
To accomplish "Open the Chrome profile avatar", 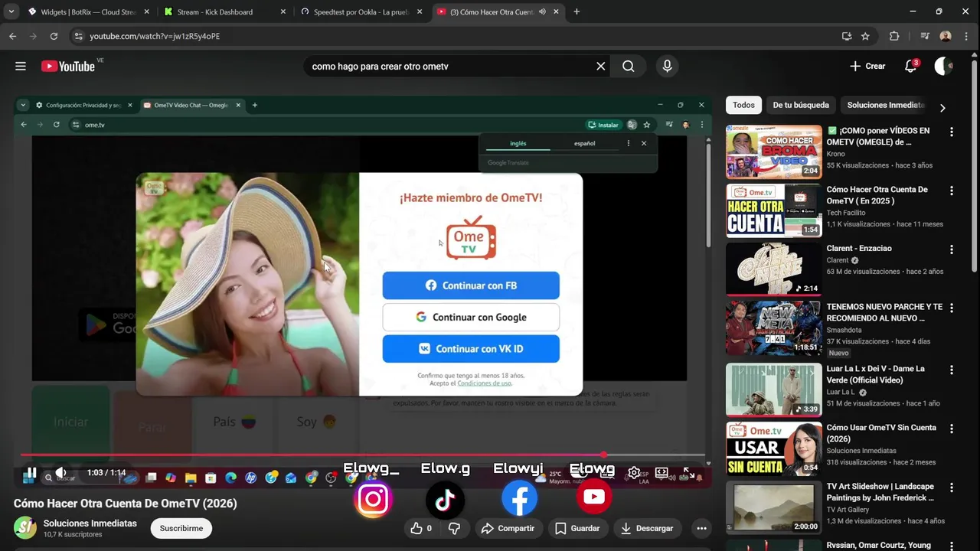I will (x=946, y=36).
